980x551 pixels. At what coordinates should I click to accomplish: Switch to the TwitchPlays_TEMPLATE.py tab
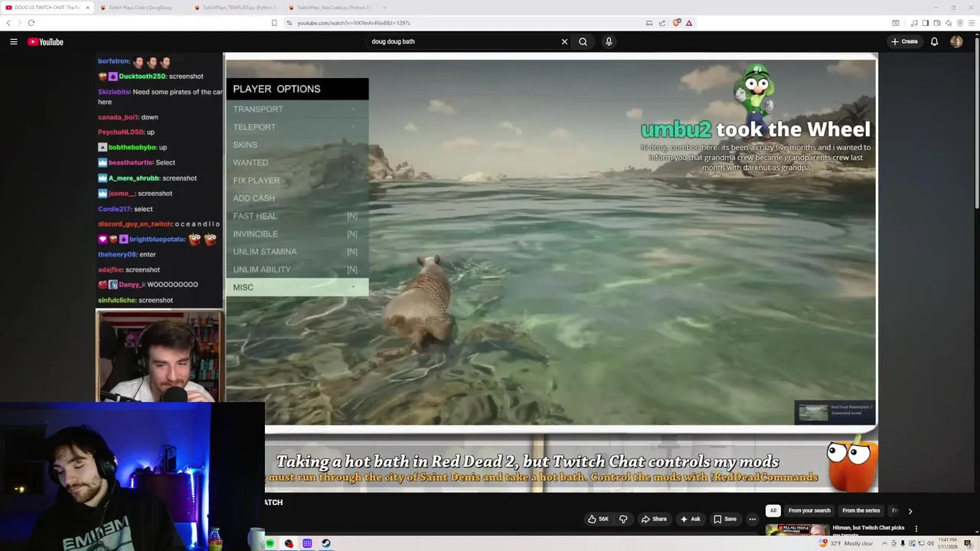click(235, 8)
